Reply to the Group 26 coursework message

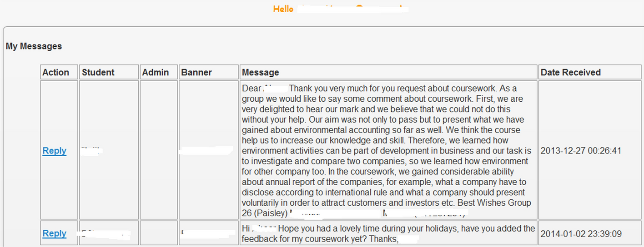54,151
